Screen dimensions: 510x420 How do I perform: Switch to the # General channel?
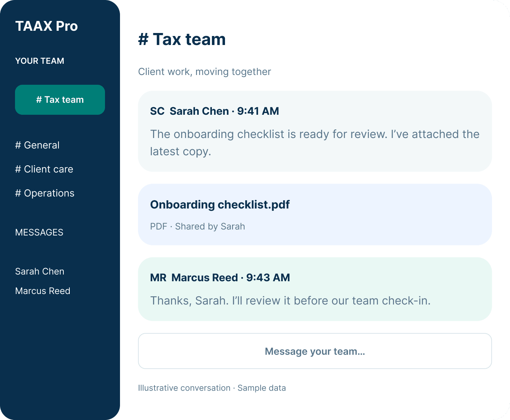click(x=37, y=145)
